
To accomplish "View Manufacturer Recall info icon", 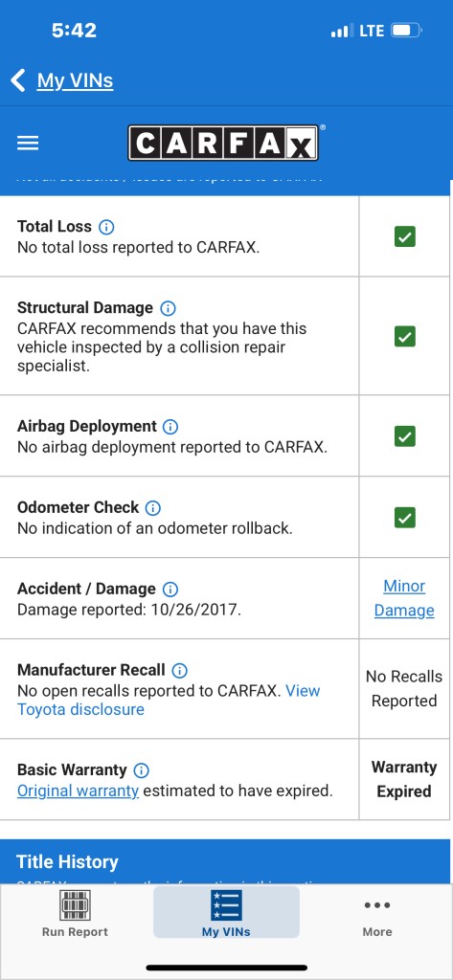I will click(179, 671).
